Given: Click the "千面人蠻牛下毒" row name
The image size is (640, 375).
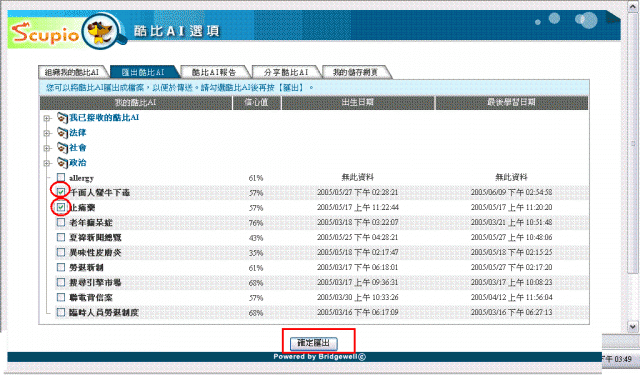Looking at the screenshot, I should 100,193.
